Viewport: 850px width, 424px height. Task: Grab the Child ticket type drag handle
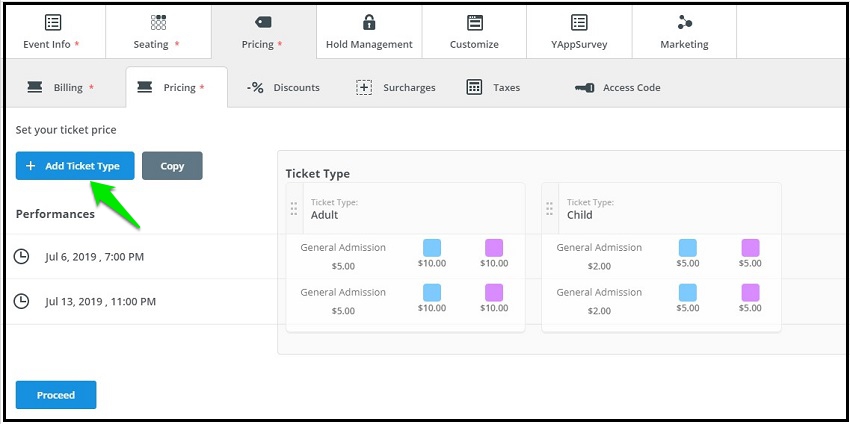point(550,209)
